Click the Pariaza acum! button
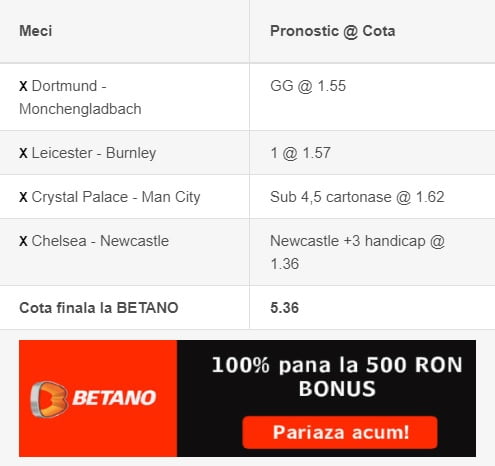Screen dimensions: 495x466 tap(340, 432)
